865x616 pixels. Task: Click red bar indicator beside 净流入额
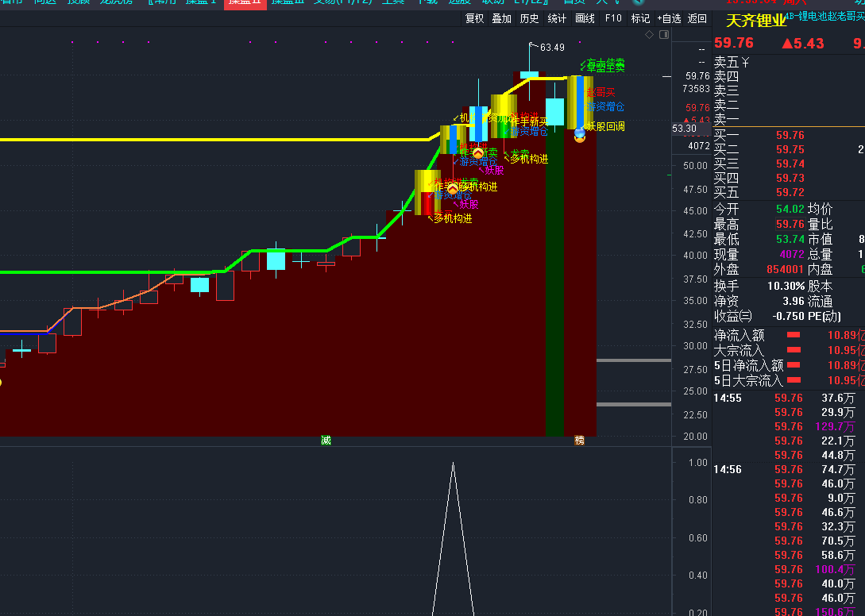[x=794, y=335]
